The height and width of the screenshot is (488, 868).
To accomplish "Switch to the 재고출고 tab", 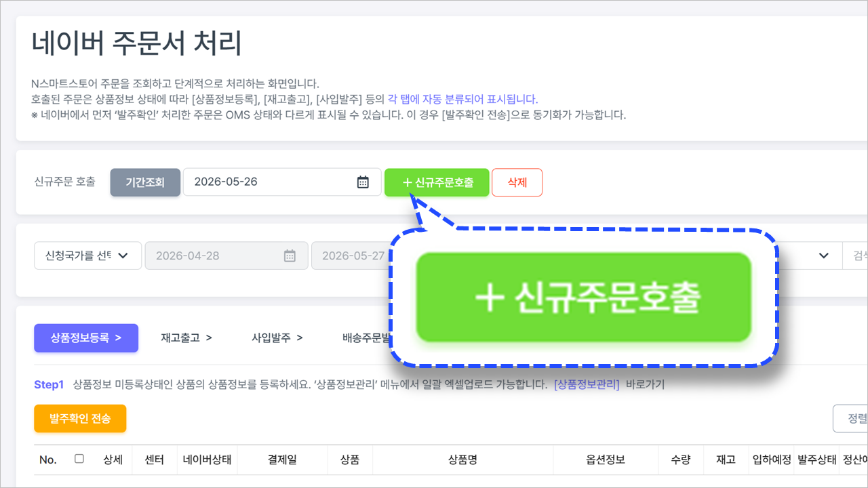I will tap(186, 338).
